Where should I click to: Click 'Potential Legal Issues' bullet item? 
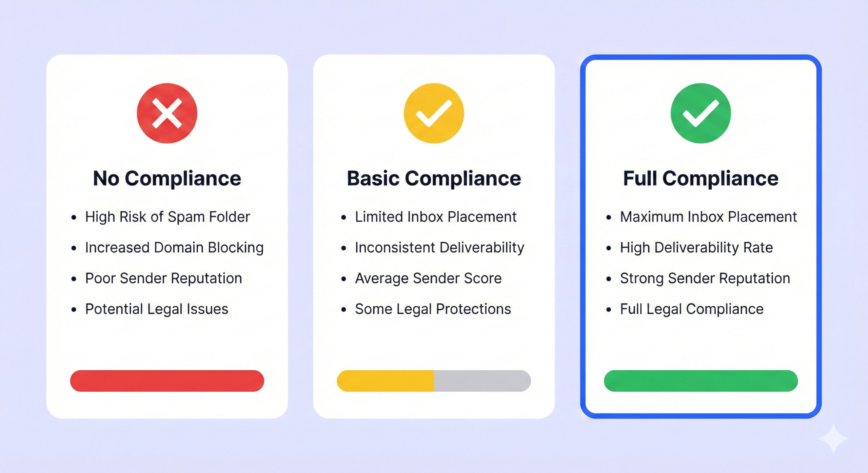coord(157,309)
